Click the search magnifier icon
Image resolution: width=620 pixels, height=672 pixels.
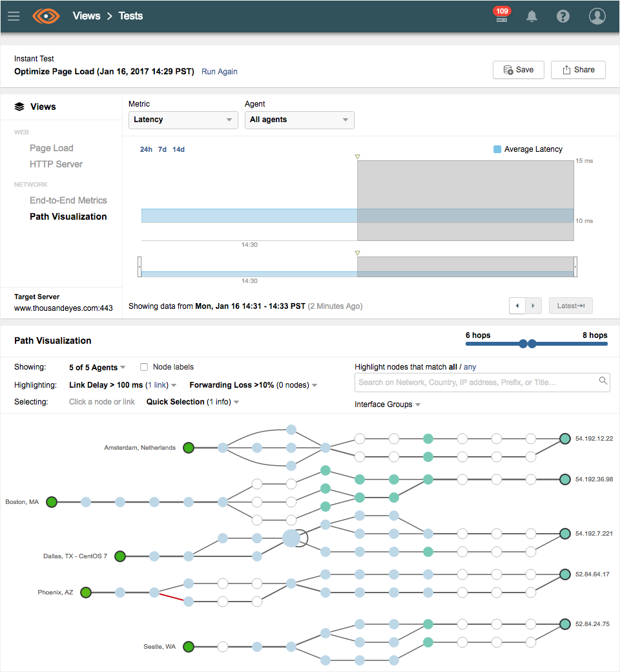[603, 381]
